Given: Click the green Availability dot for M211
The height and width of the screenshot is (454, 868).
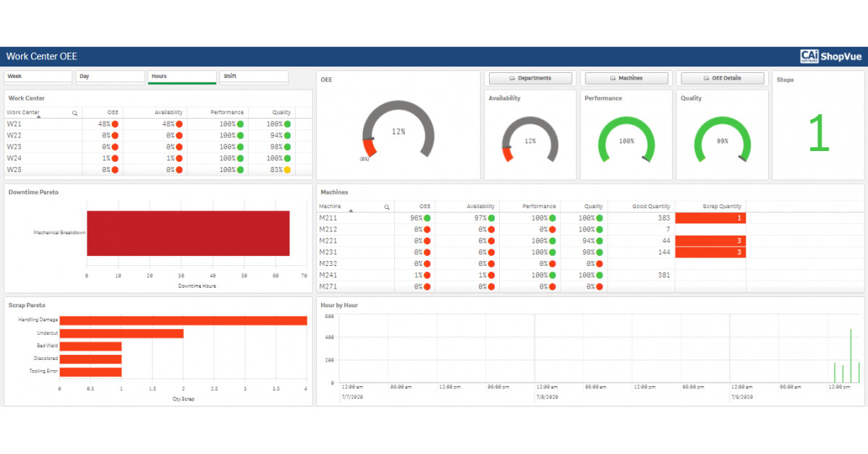Looking at the screenshot, I should (492, 216).
